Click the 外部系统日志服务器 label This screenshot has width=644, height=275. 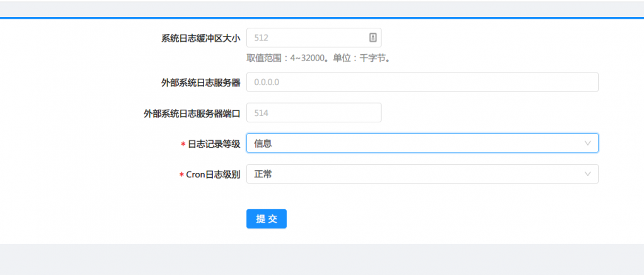tap(200, 83)
